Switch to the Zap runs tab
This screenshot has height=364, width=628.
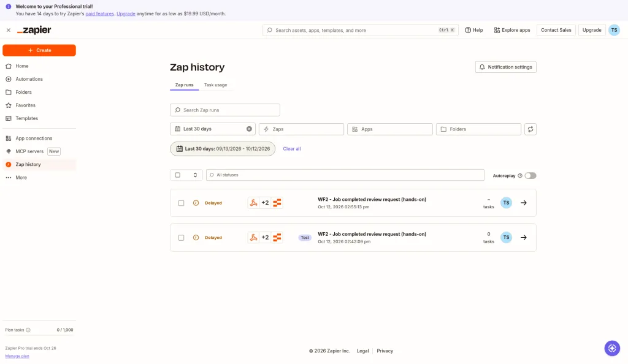click(184, 85)
